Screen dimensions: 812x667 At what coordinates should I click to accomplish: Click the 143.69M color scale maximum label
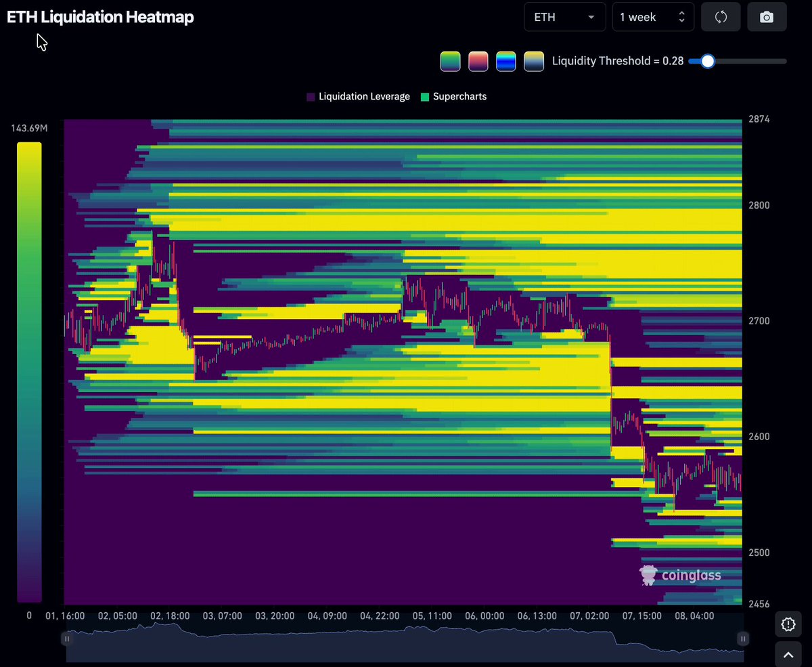[29, 128]
